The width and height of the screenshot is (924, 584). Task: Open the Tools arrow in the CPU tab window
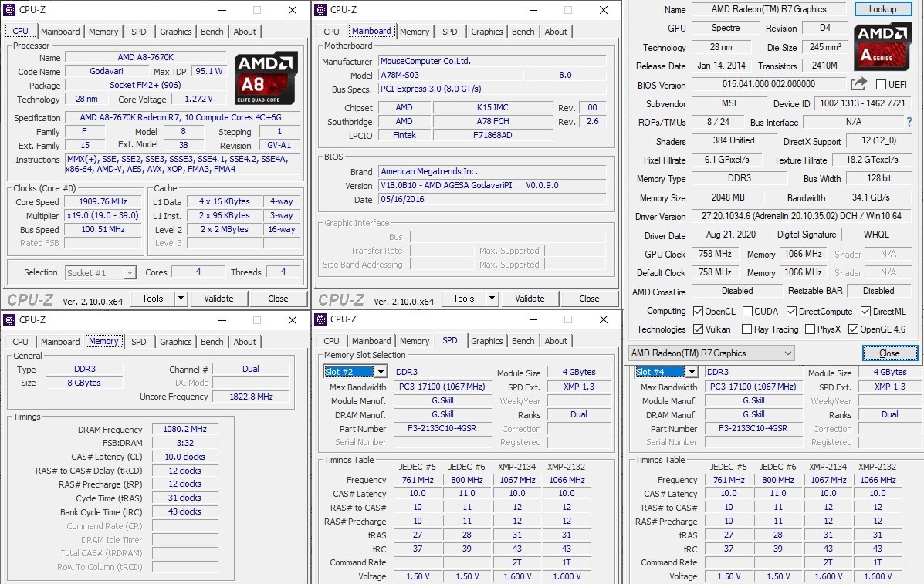(181, 299)
